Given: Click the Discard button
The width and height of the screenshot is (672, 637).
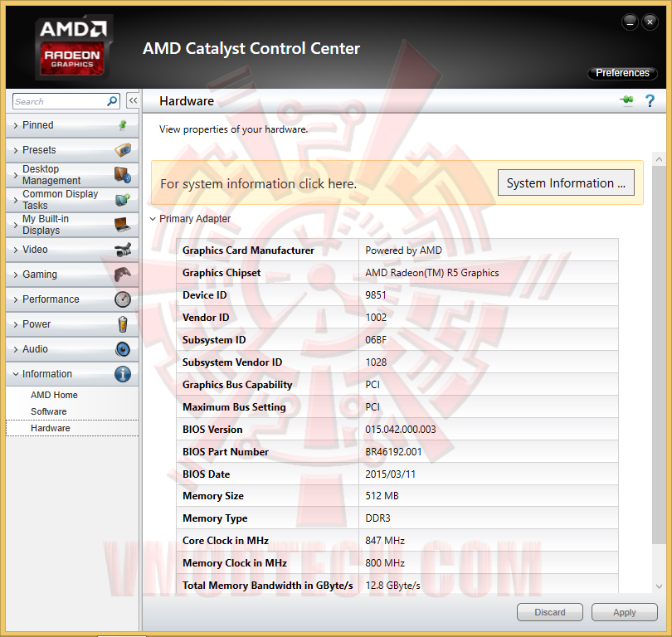Looking at the screenshot, I should (549, 612).
